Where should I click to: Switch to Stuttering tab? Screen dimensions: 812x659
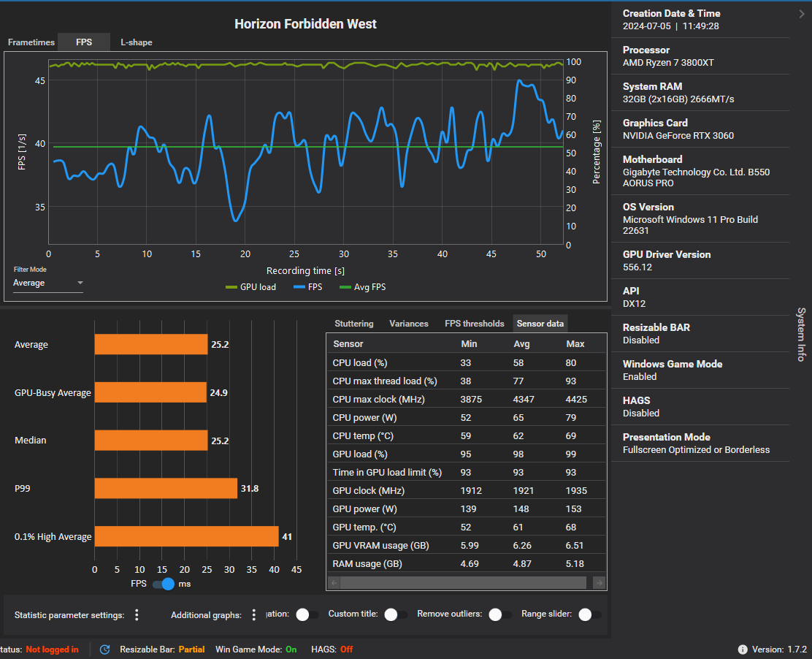[353, 323]
